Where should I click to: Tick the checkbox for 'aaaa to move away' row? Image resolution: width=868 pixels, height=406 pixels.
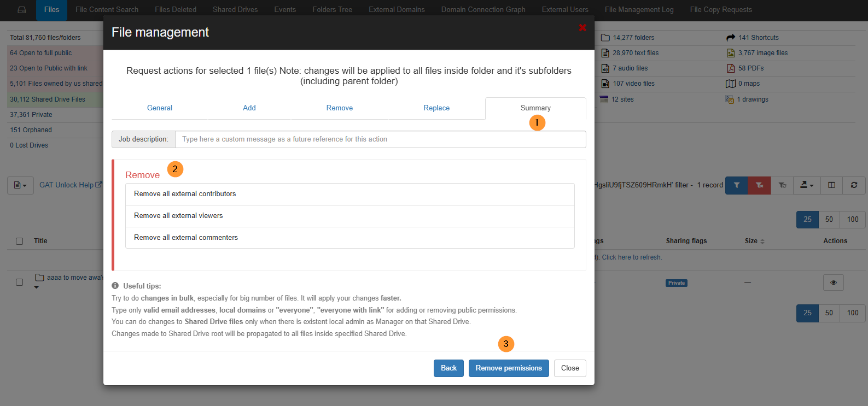tap(20, 283)
